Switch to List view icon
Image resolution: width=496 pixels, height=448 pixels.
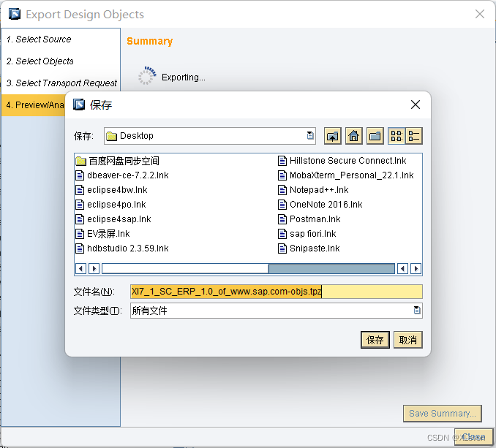point(397,136)
